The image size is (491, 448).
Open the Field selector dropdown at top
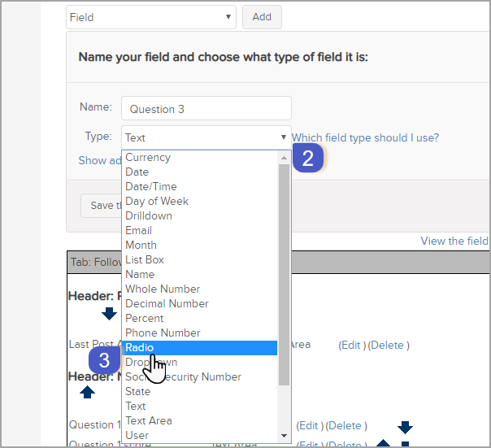(151, 16)
